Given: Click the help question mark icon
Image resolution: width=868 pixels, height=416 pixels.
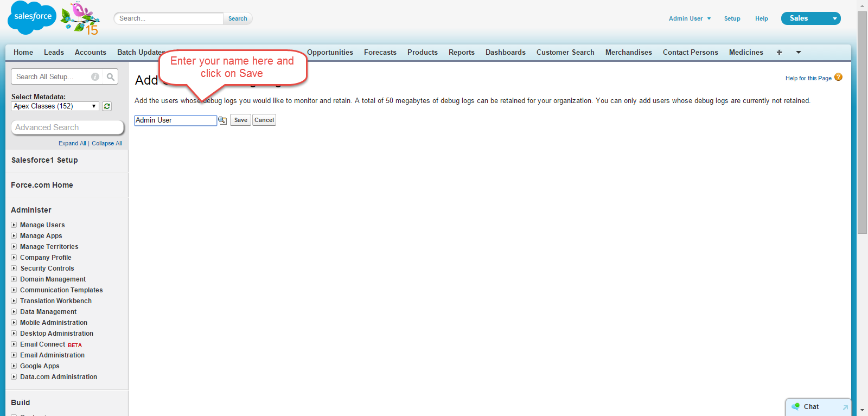Looking at the screenshot, I should click(x=838, y=78).
